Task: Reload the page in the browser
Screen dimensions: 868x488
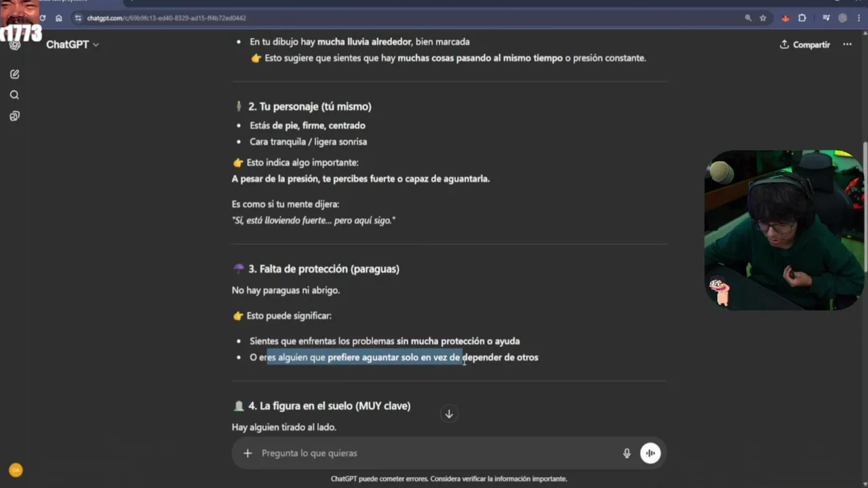Action: (42, 18)
